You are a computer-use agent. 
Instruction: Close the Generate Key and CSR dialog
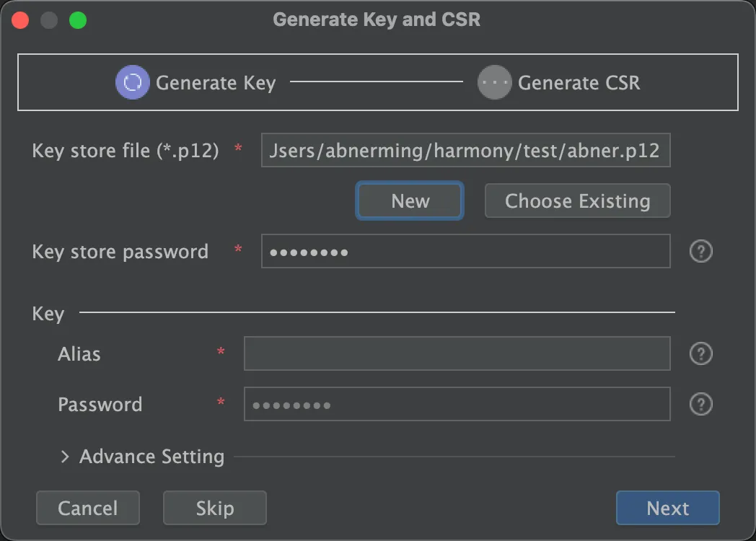(x=20, y=19)
